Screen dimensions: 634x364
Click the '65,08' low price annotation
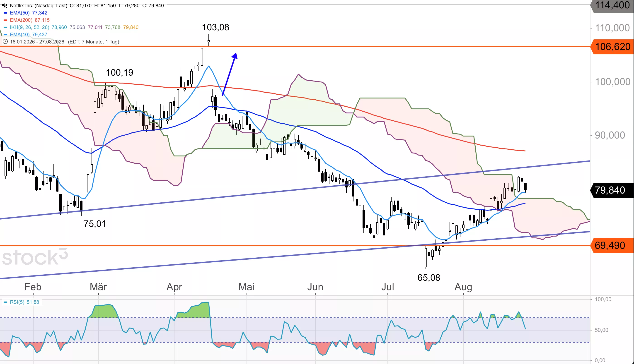coord(429,278)
